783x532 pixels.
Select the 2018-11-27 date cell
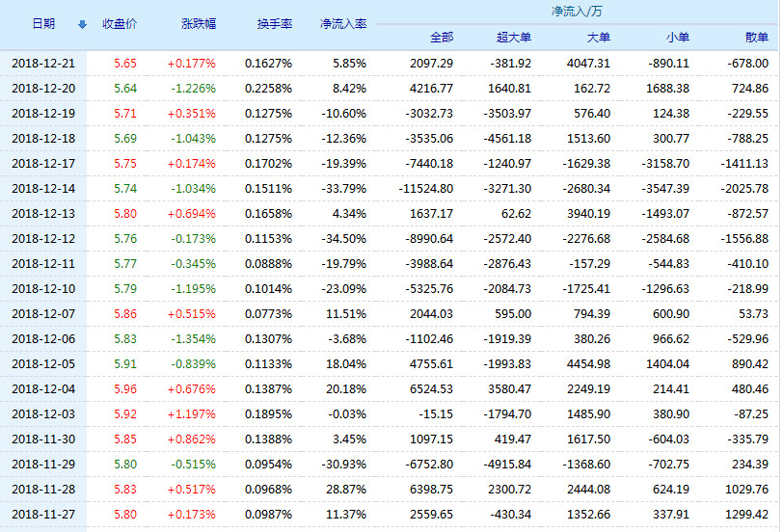pos(43,514)
